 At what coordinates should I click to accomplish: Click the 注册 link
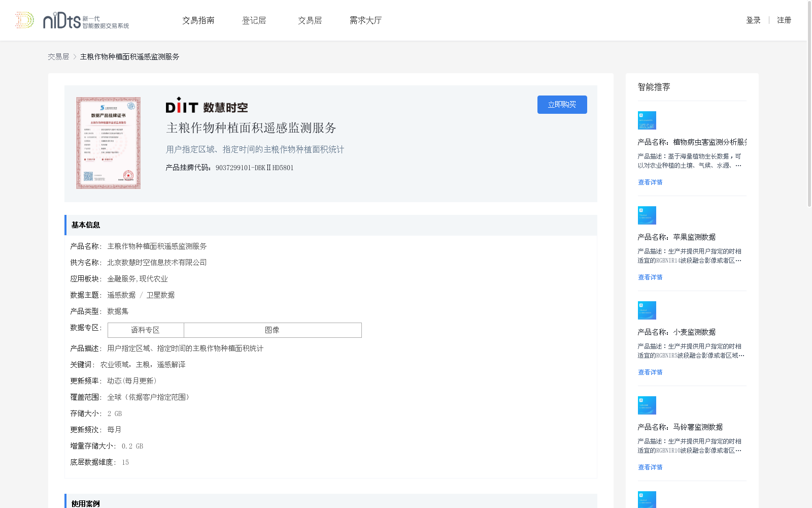point(784,20)
